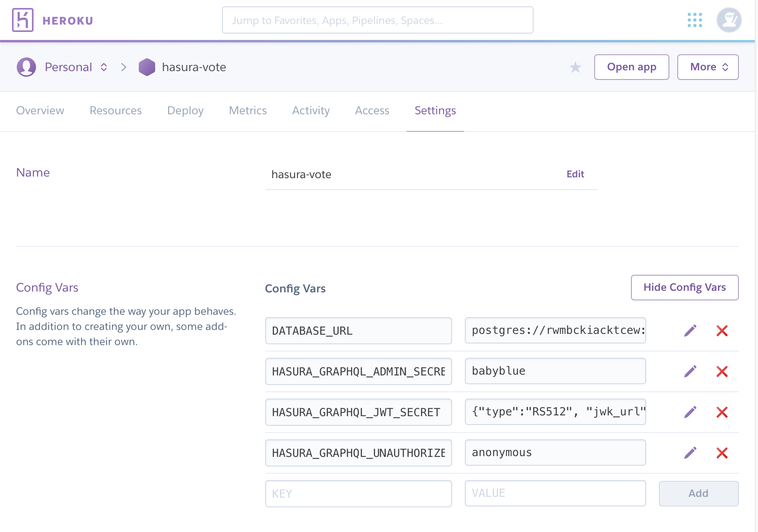The image size is (758, 532).
Task: Open the Access tab
Action: click(x=372, y=111)
